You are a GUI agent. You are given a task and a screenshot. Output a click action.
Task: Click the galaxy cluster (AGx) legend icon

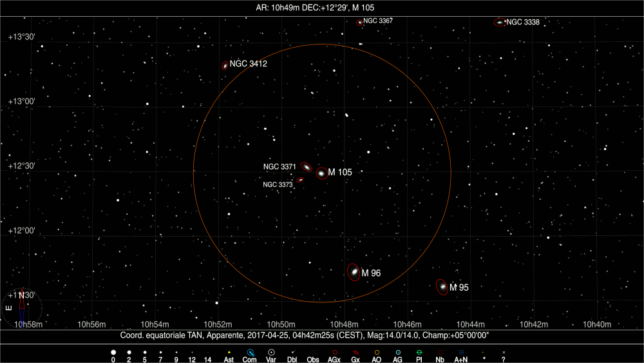click(x=334, y=352)
